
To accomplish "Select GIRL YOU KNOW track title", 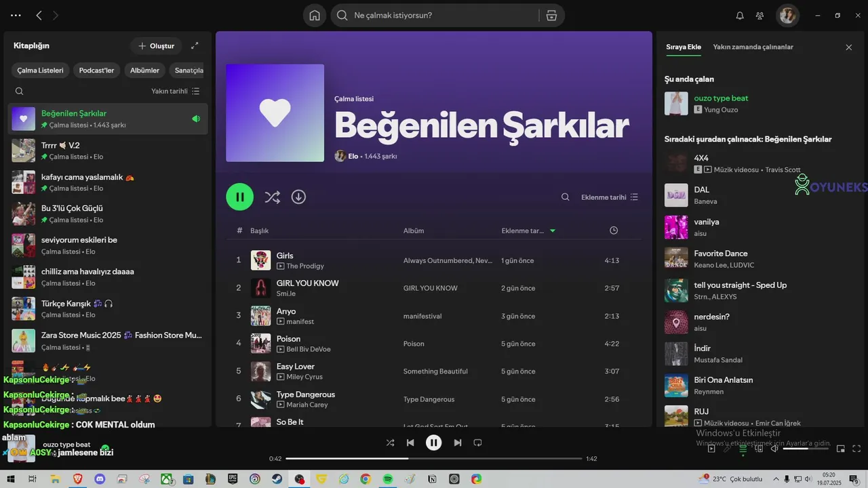I will pos(307,283).
